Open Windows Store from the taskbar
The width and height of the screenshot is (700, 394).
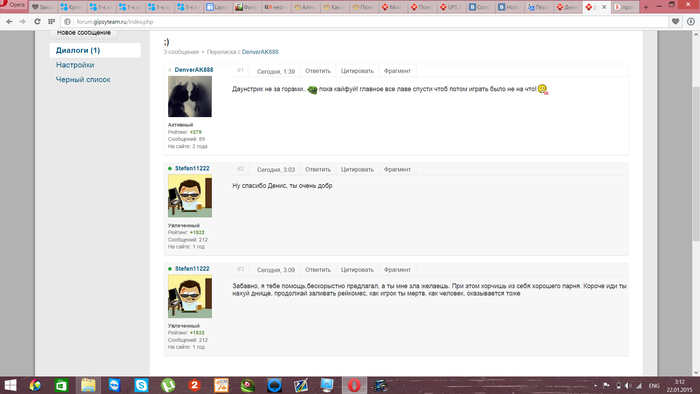tap(62, 385)
